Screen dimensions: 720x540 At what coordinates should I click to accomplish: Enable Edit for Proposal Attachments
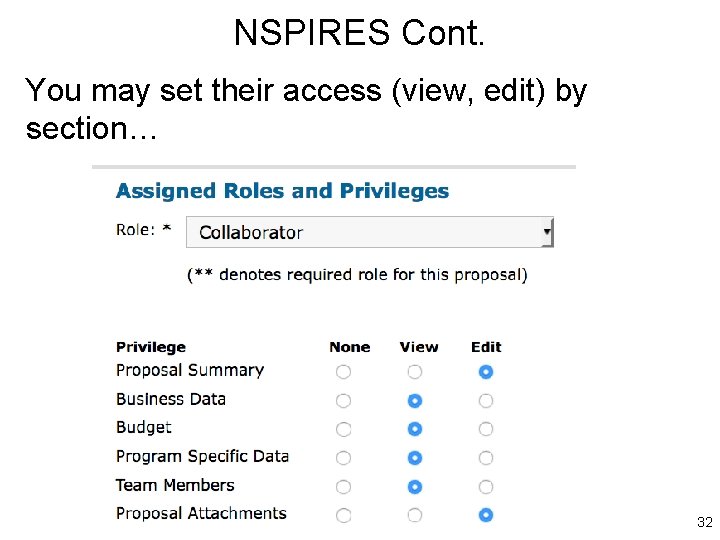[486, 516]
